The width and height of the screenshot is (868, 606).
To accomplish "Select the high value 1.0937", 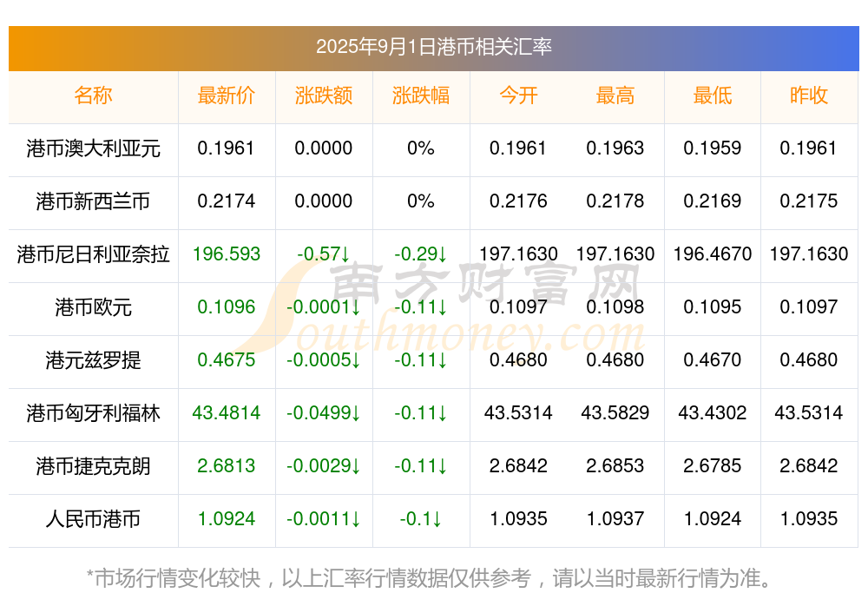I will 615,519.
